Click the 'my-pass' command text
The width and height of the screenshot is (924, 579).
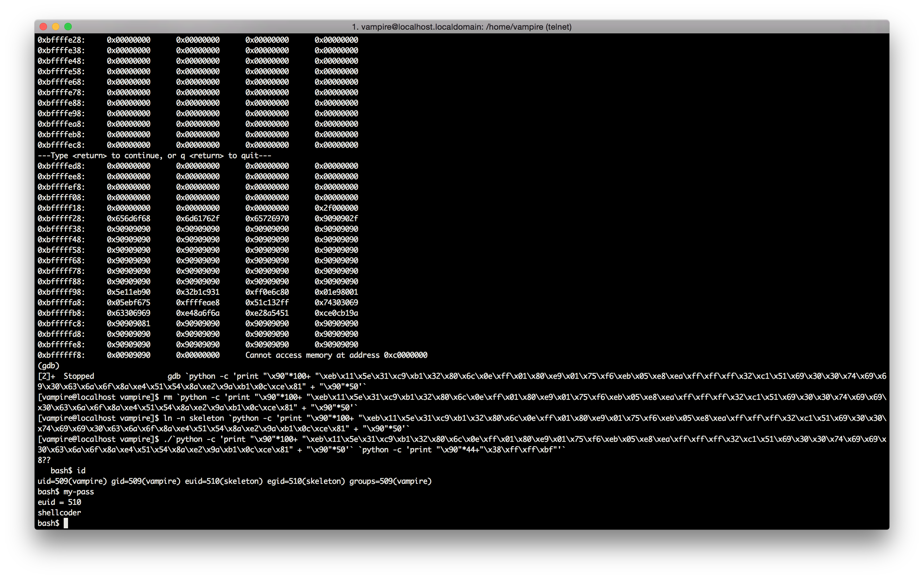79,492
